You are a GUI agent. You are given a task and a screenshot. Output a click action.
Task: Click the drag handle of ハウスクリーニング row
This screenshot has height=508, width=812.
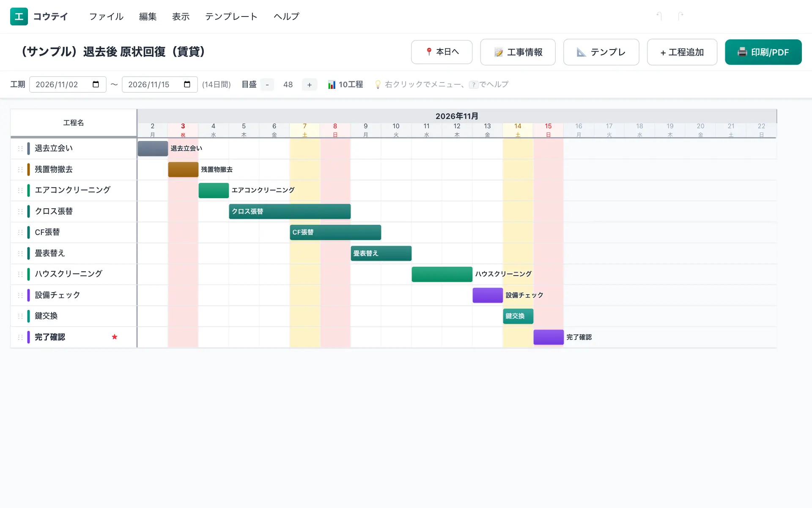point(20,274)
